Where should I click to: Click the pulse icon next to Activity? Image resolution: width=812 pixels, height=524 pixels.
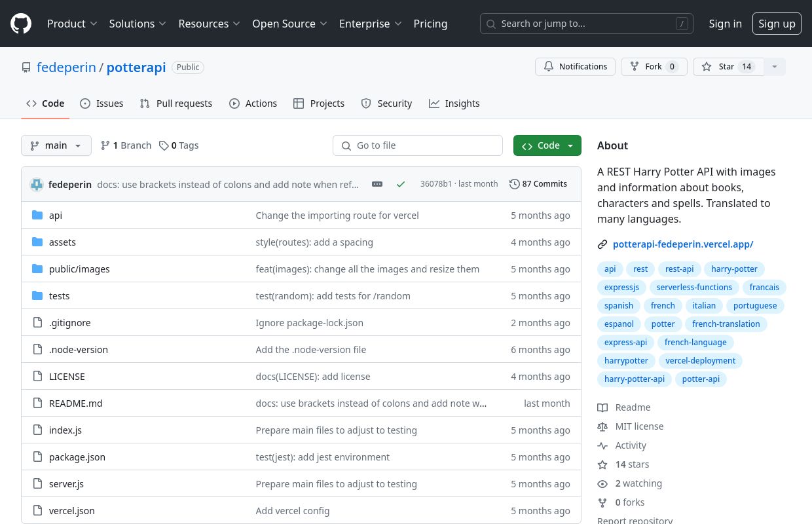tap(602, 445)
